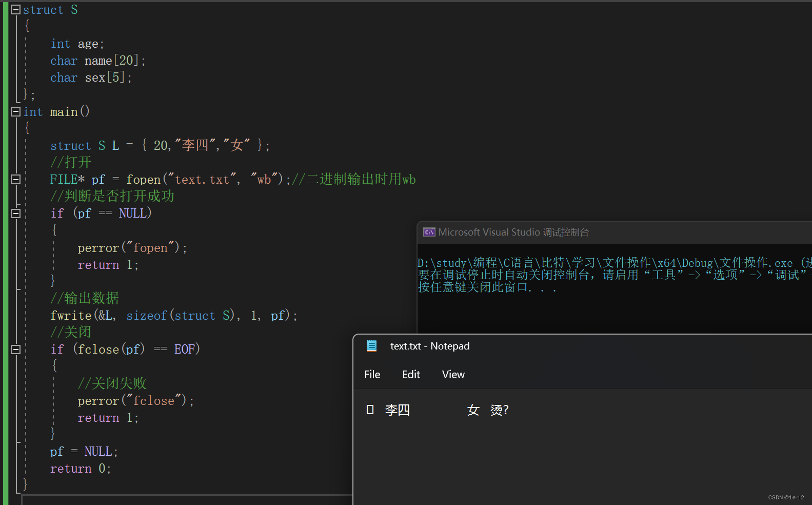Click the "wb" mode string in fopen
The width and height of the screenshot is (812, 505).
(x=265, y=179)
